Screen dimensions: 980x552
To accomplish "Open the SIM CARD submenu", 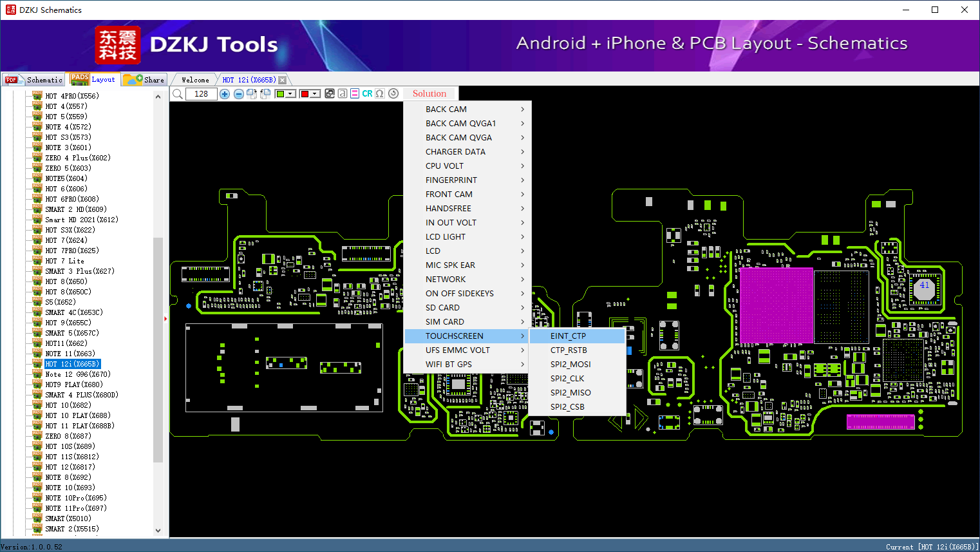I will tap(467, 322).
